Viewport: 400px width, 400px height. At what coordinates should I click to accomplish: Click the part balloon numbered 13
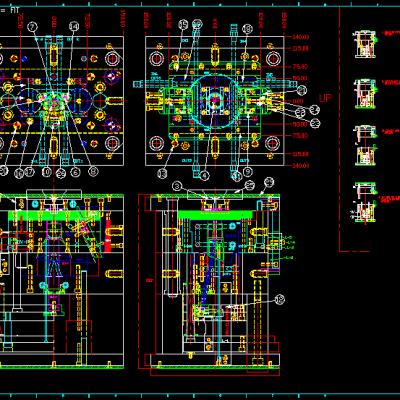click(x=162, y=173)
